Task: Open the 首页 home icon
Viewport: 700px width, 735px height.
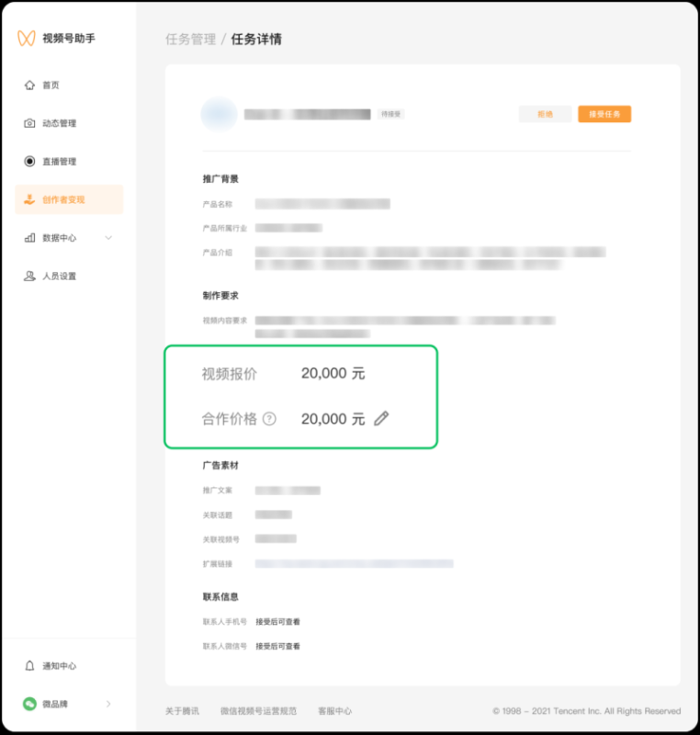Action: pyautogui.click(x=29, y=85)
